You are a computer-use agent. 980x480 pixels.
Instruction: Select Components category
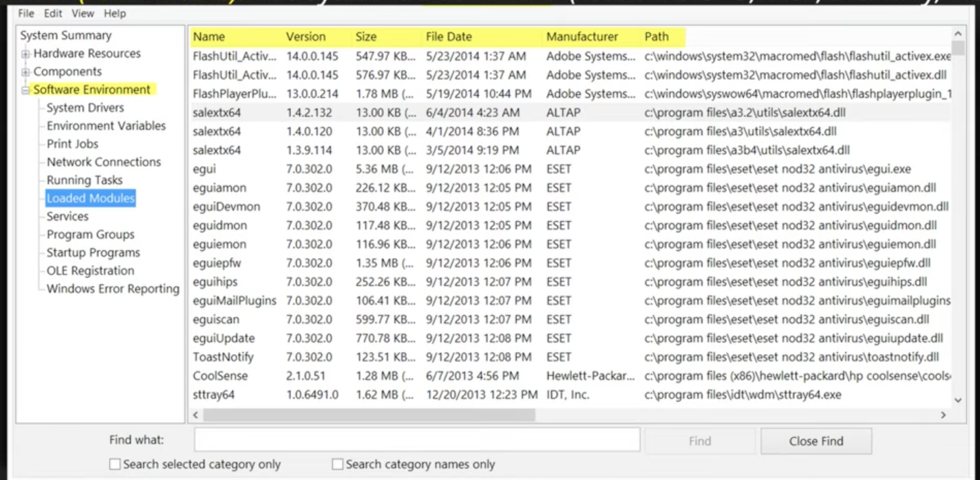pyautogui.click(x=67, y=72)
